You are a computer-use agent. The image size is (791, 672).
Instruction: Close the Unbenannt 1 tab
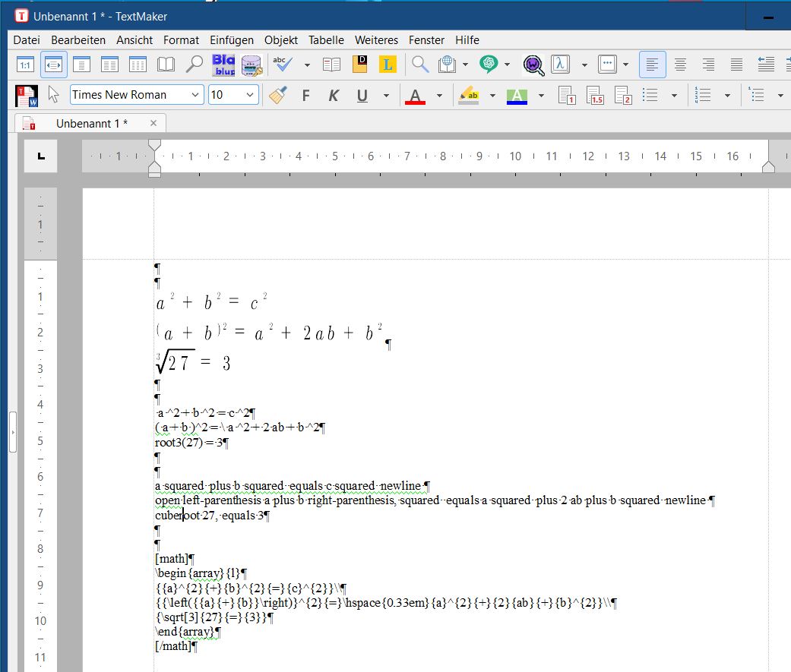point(153,123)
